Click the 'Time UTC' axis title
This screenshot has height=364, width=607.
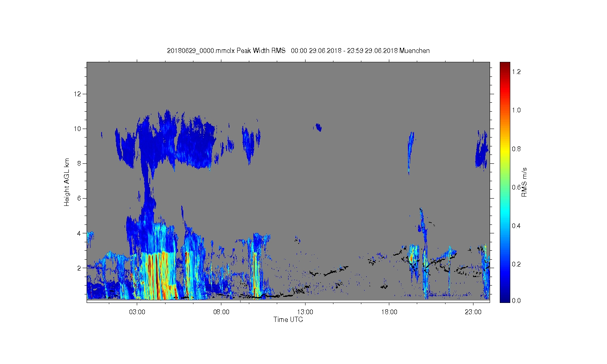coord(288,320)
